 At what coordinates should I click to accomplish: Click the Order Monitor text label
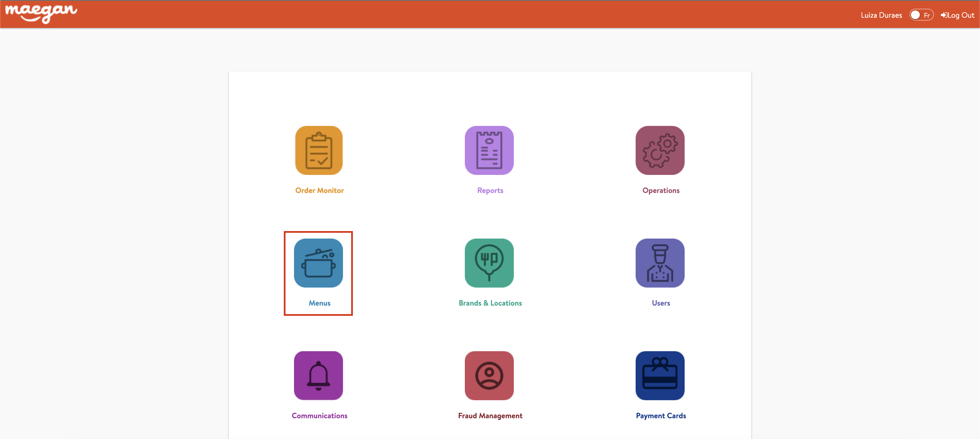(319, 190)
